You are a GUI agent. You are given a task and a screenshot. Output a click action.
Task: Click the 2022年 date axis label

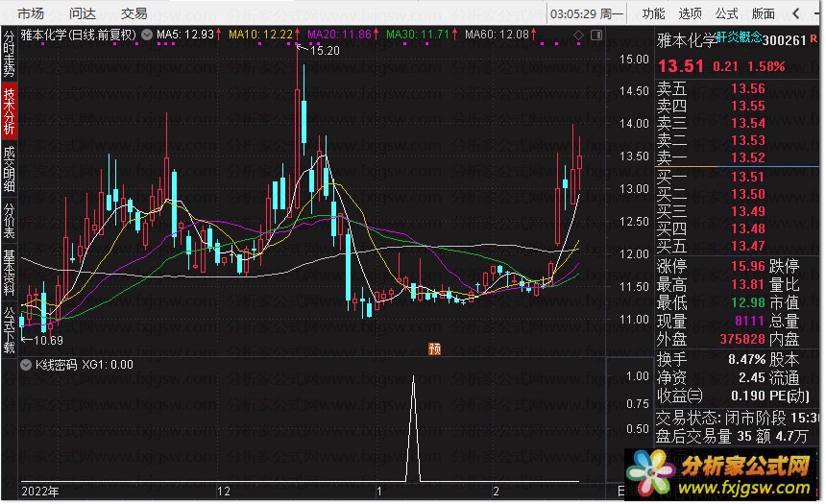tap(40, 492)
